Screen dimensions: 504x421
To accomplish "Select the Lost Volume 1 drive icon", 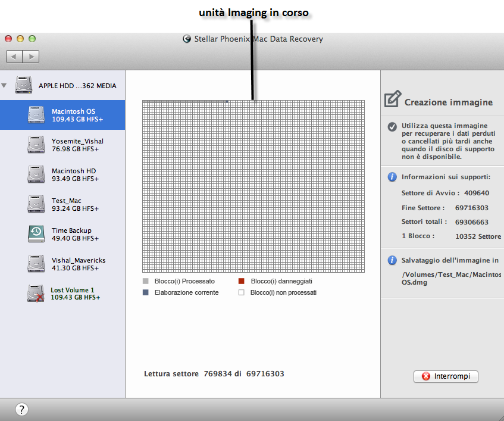I will click(36, 294).
